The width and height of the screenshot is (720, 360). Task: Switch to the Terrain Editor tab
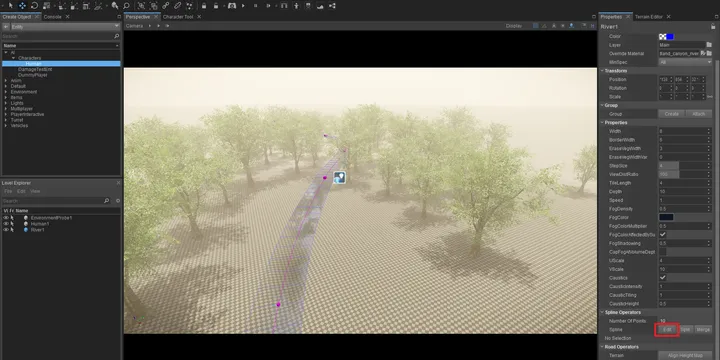coord(648,17)
